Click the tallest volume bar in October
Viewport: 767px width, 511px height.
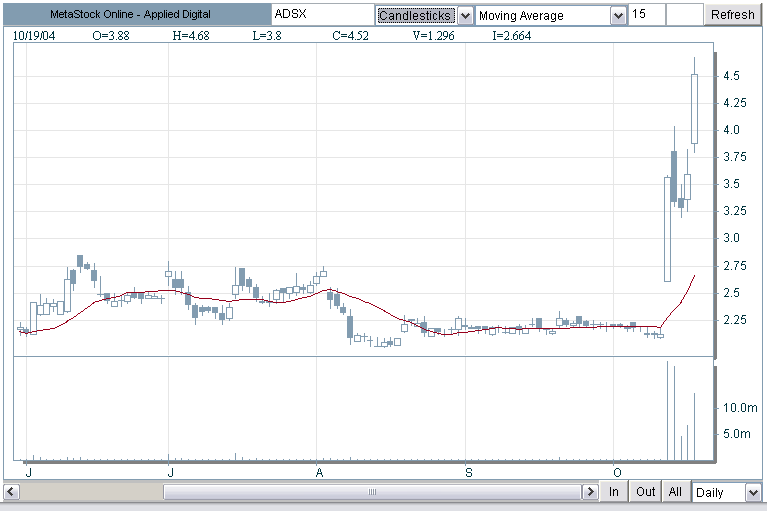(667, 411)
